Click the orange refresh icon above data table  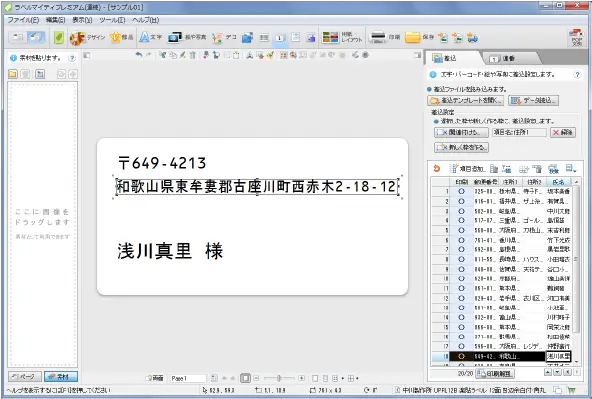click(x=437, y=168)
